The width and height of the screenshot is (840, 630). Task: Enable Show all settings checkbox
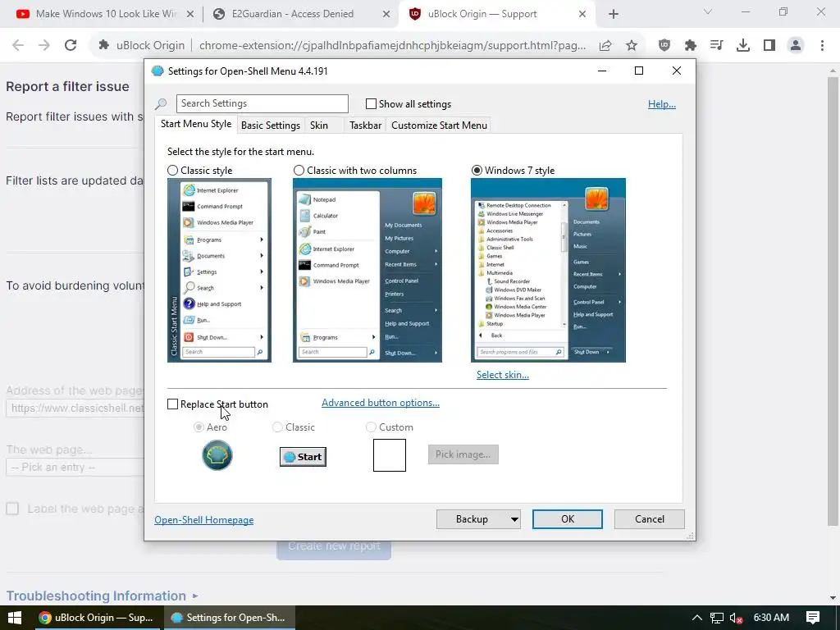(371, 104)
